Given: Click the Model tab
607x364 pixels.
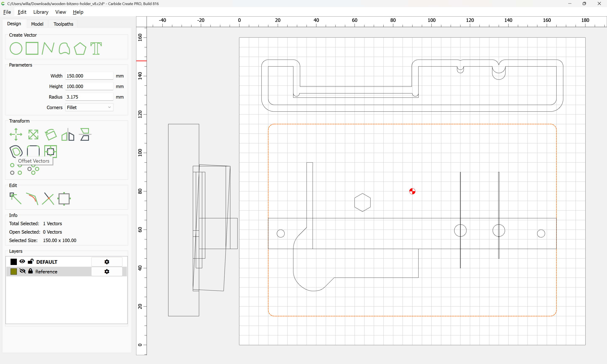Looking at the screenshot, I should [x=37, y=24].
